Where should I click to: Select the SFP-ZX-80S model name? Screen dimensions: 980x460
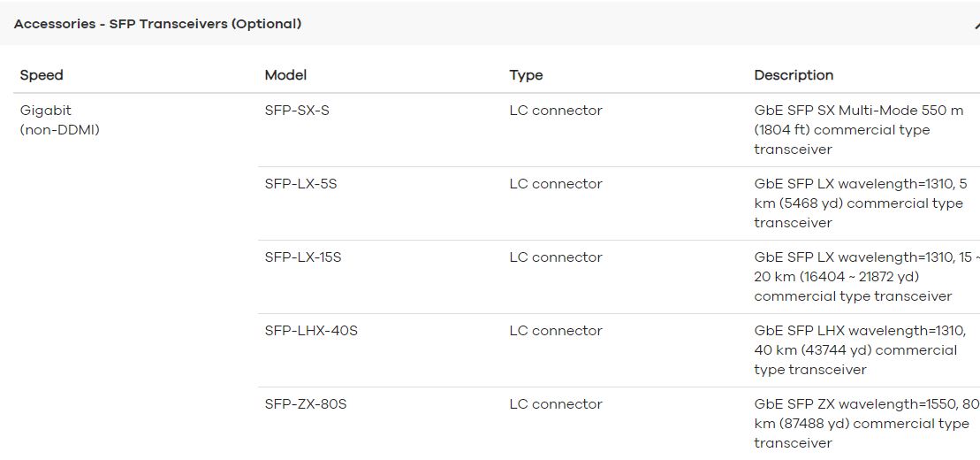(x=306, y=404)
